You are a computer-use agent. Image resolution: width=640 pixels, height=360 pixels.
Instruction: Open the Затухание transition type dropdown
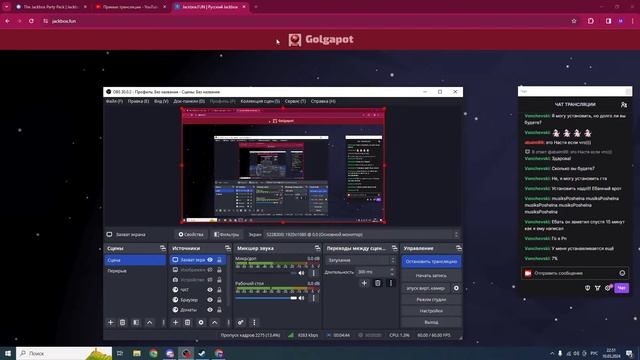pos(360,260)
